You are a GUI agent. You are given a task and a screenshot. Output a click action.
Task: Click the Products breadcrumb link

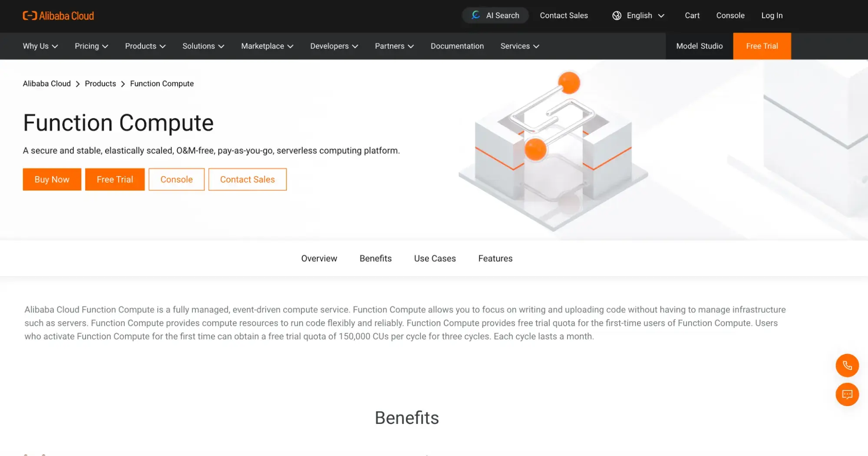pos(100,84)
